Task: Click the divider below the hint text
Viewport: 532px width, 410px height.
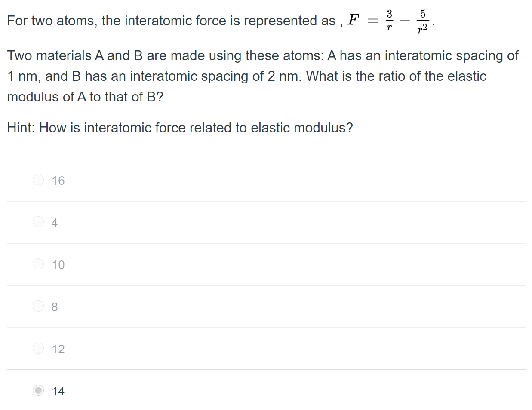Action: tap(266, 159)
